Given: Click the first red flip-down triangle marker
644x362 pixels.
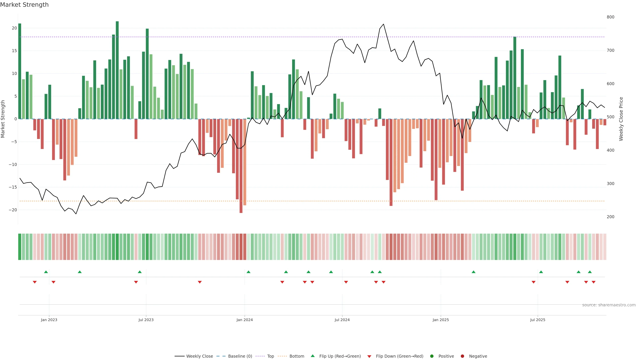Looking at the screenshot, I should pos(35,282).
